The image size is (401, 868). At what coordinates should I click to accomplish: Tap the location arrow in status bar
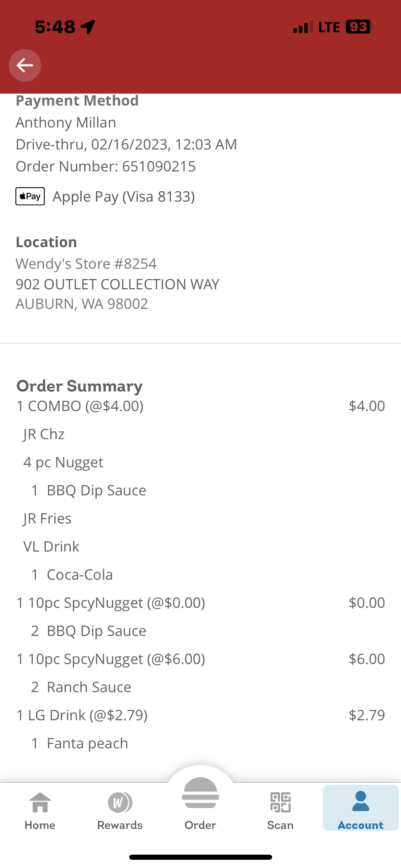pyautogui.click(x=88, y=27)
